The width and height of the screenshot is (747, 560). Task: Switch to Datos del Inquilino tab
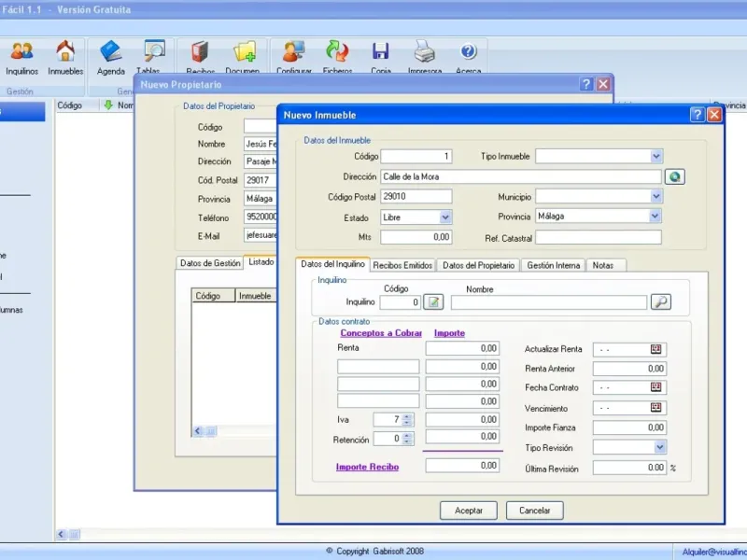(x=332, y=264)
